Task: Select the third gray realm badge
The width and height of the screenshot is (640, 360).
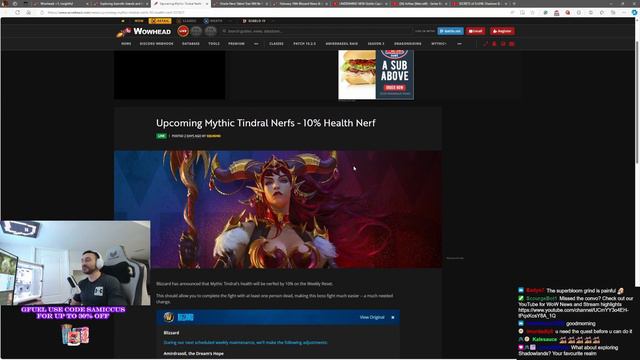Action: tap(210, 31)
